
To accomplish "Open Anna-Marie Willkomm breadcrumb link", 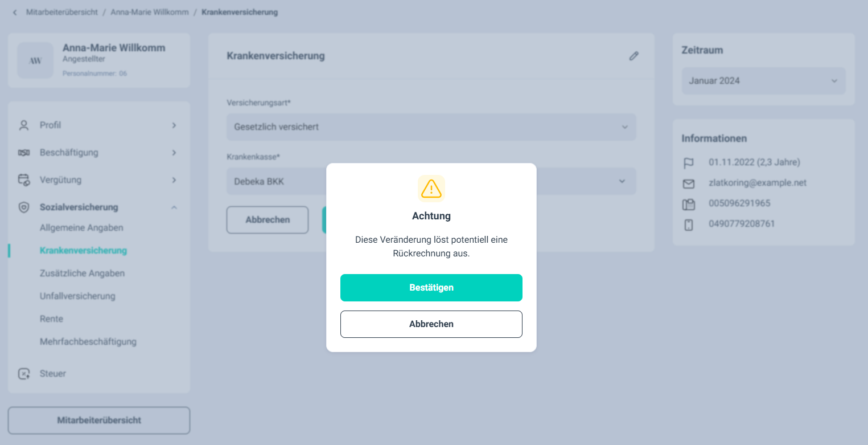I will tap(150, 12).
